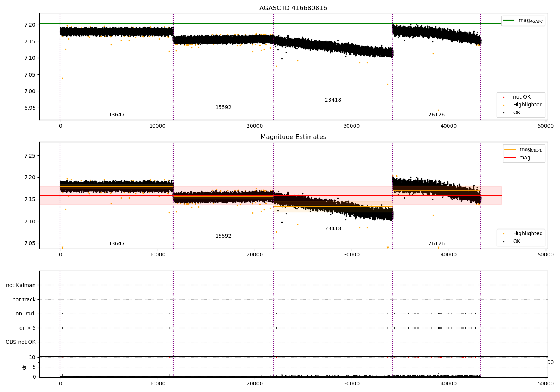The height and width of the screenshot is (392, 560).
Task: Click the 'not track' axis label
Action: (x=24, y=300)
